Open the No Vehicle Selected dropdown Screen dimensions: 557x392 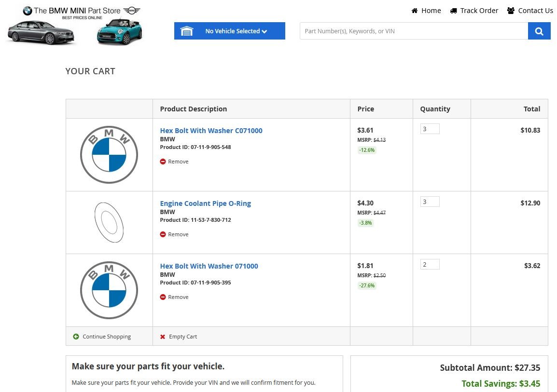(236, 31)
